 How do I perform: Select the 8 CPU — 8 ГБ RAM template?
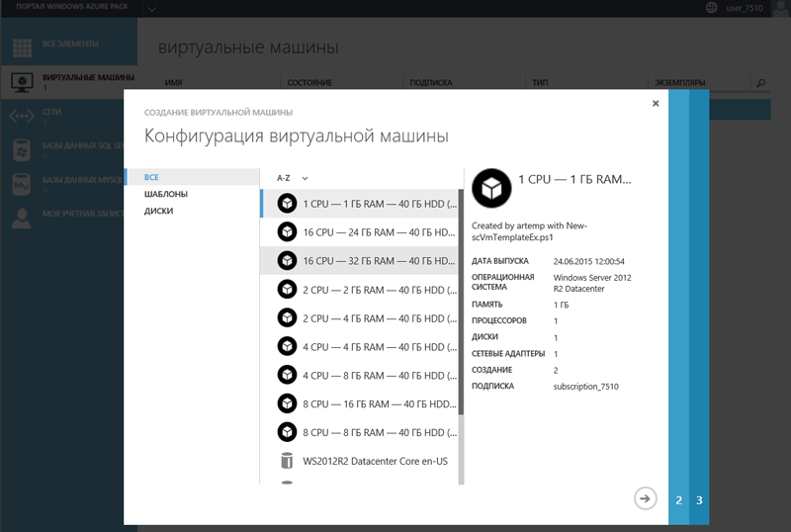pos(359,432)
